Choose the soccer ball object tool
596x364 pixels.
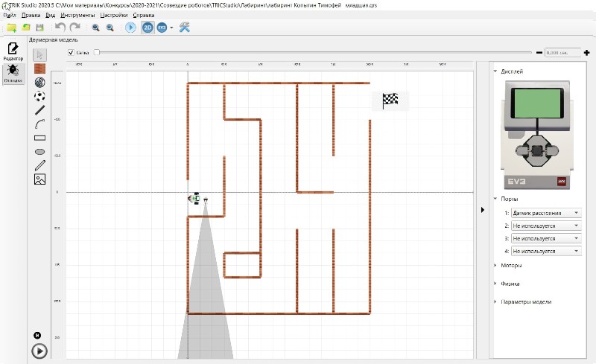tap(40, 95)
